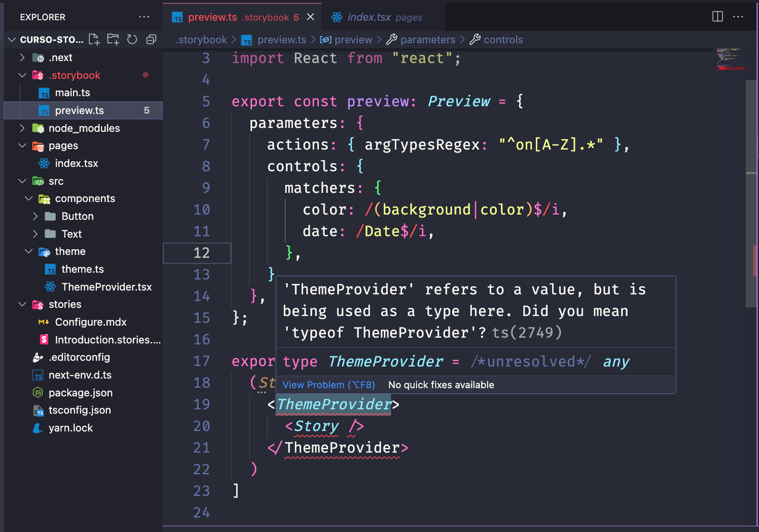Viewport: 759px width, 532px height.
Task: Click the underlined ThemeProvider on line 19
Action: pyautogui.click(x=334, y=405)
